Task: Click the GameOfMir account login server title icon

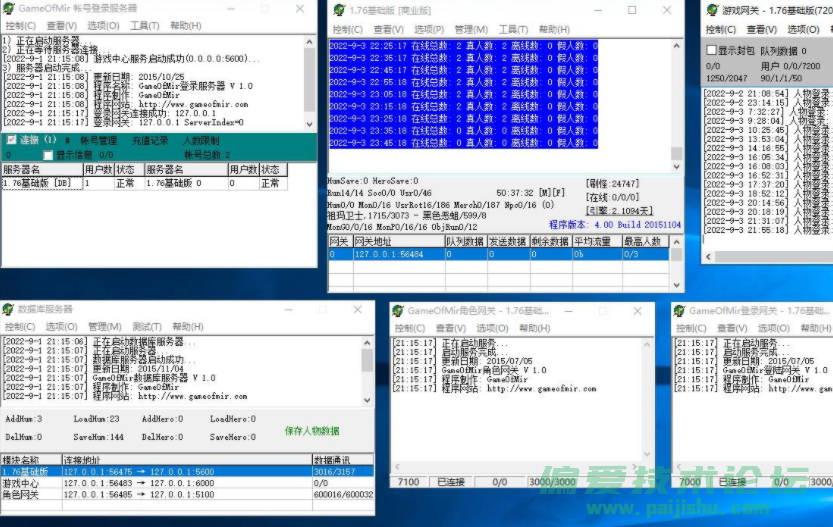Action: (x=9, y=8)
